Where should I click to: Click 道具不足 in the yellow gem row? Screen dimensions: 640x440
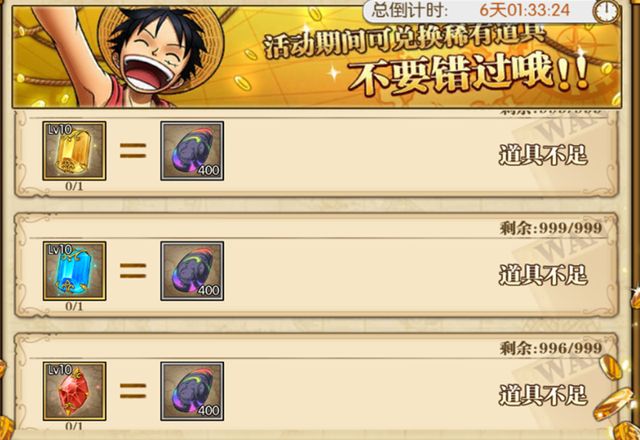543,155
